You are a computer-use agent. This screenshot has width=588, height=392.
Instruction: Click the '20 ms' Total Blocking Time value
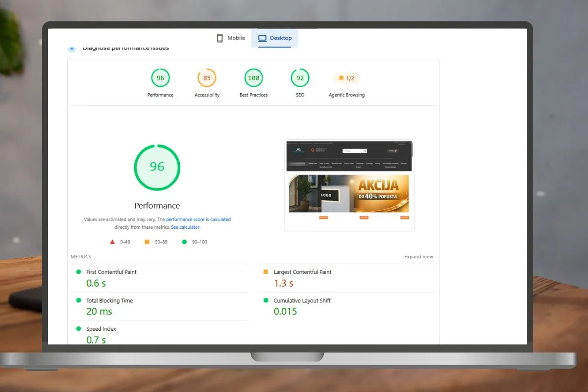click(99, 312)
